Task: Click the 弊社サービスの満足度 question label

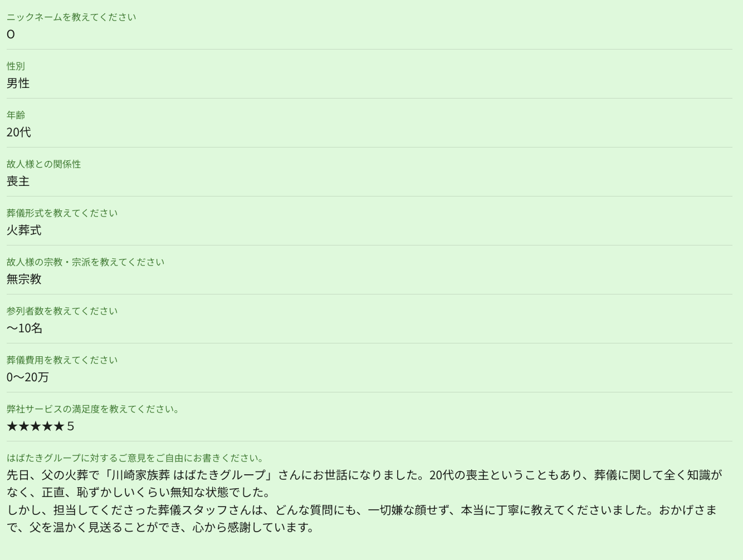Action: [x=92, y=409]
